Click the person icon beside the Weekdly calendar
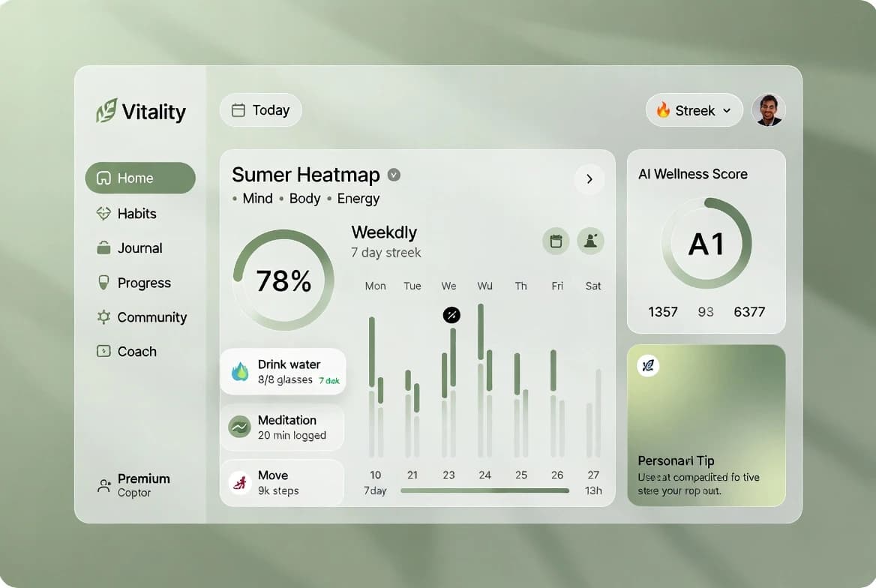The width and height of the screenshot is (876, 588). (590, 241)
